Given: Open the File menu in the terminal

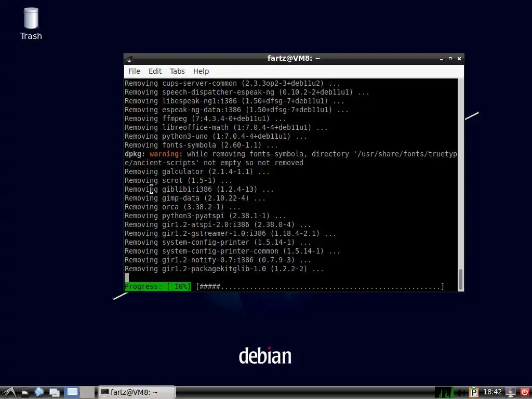Looking at the screenshot, I should coord(134,71).
